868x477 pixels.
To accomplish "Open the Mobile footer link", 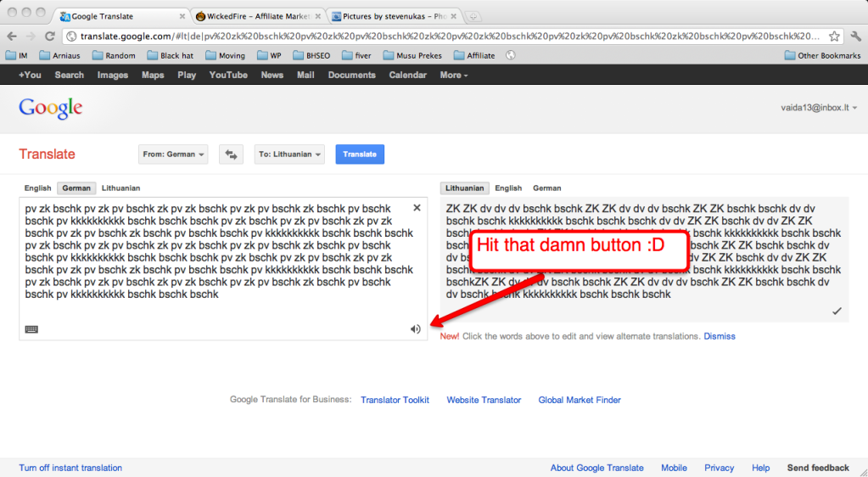I will pyautogui.click(x=674, y=469).
